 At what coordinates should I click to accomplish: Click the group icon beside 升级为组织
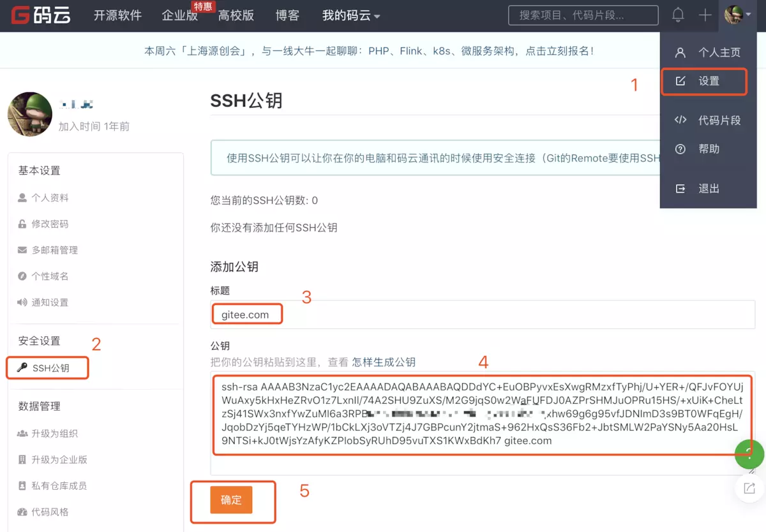22,434
